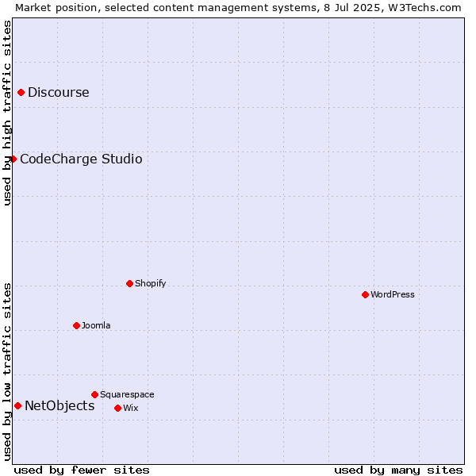The height and width of the screenshot is (476, 476).
Task: Select the Shopify label text
Action: point(150,283)
